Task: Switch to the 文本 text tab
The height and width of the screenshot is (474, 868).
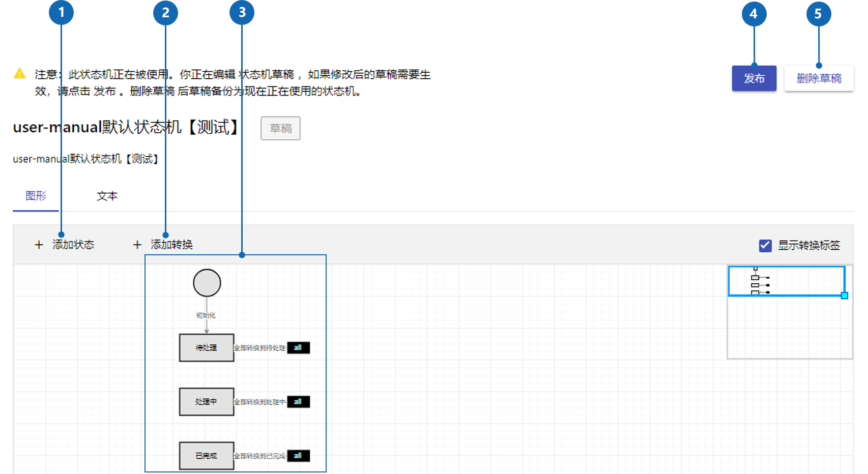Action: point(107,196)
